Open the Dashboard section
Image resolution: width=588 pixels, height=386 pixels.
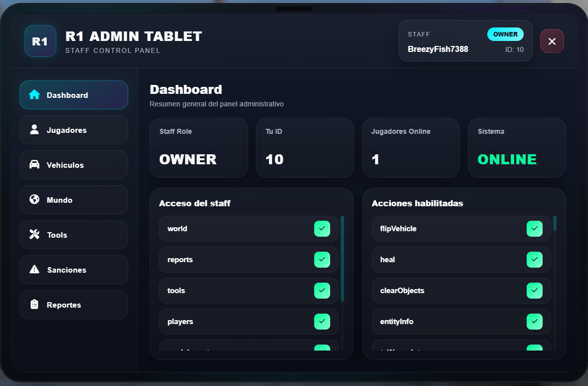click(x=74, y=95)
